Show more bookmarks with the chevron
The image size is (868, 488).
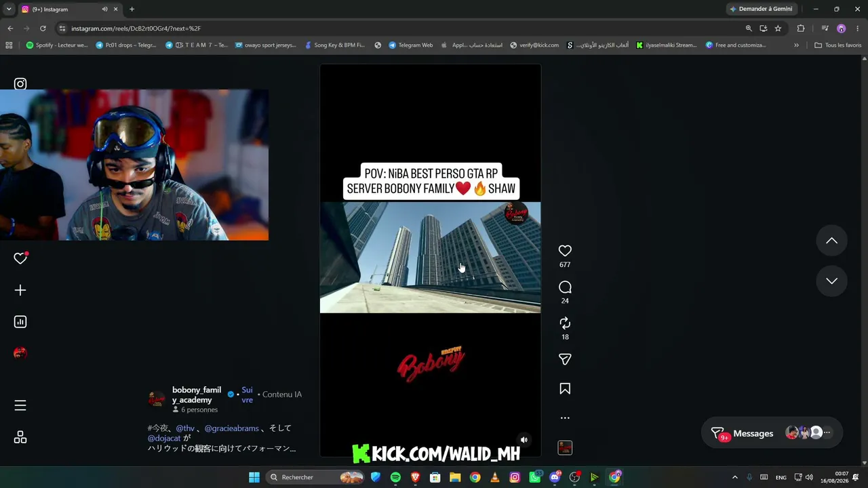(x=796, y=45)
